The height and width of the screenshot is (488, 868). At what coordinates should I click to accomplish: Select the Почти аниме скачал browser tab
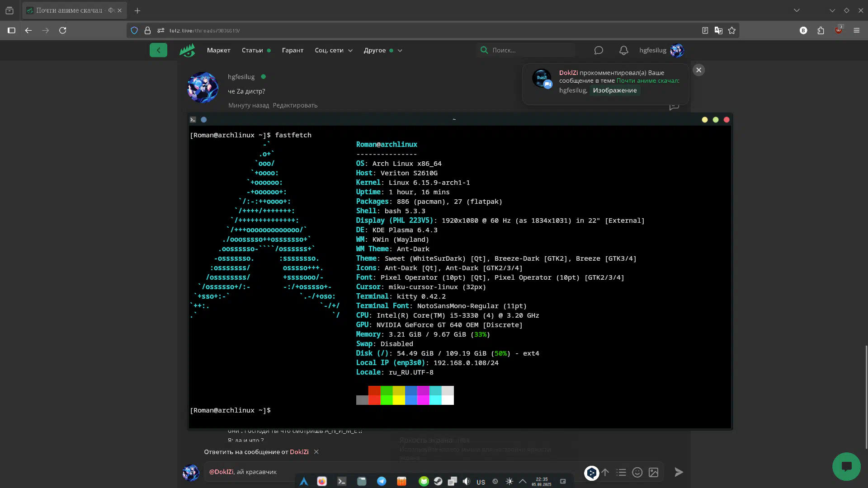[x=75, y=10]
